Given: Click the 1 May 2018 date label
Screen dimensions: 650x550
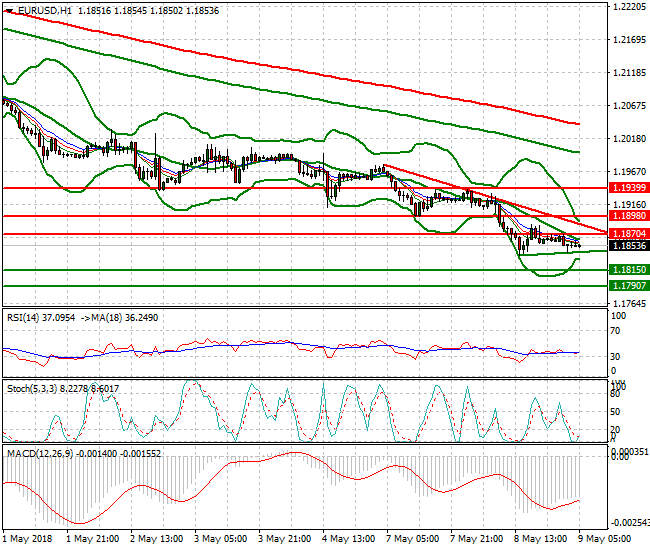Looking at the screenshot, I should pyautogui.click(x=28, y=539).
